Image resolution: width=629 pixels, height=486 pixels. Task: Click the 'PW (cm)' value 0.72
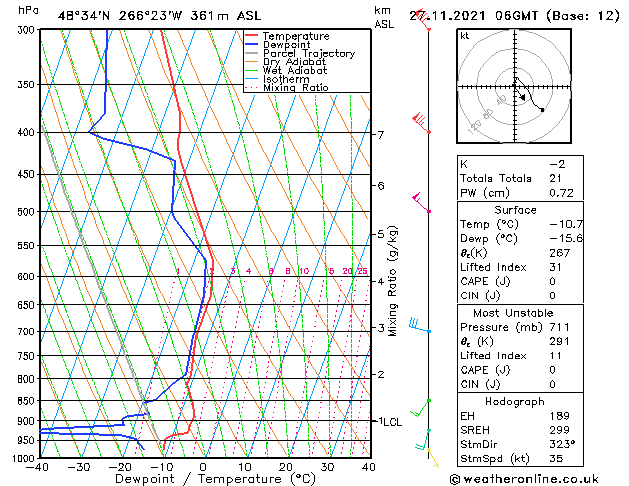561,193
